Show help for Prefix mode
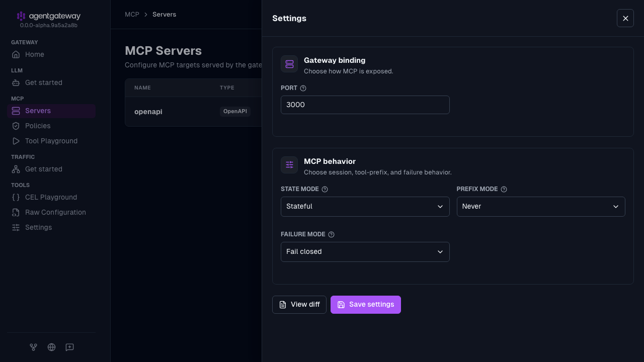Screen dimensions: 644x362 [504, 189]
